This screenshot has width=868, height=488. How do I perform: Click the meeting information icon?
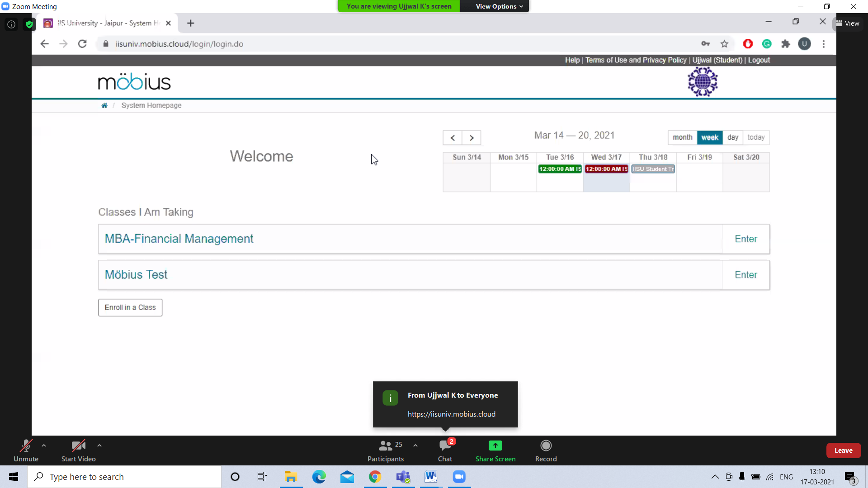click(11, 24)
